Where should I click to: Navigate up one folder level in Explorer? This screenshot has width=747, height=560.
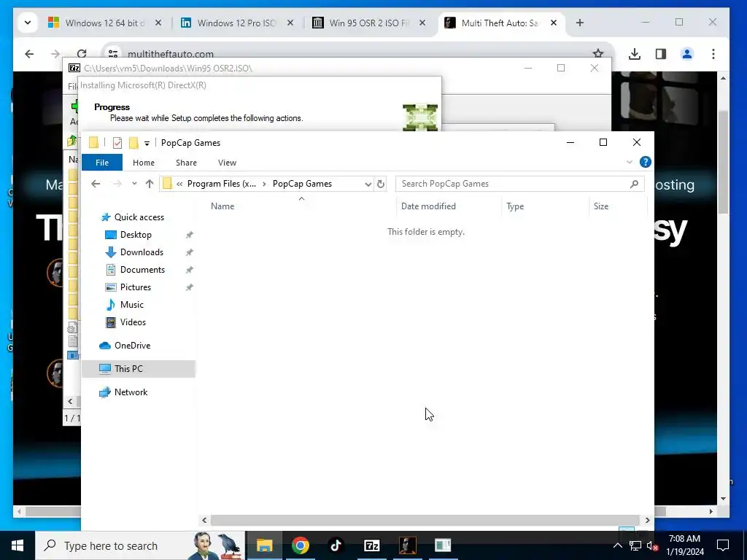[x=150, y=184]
